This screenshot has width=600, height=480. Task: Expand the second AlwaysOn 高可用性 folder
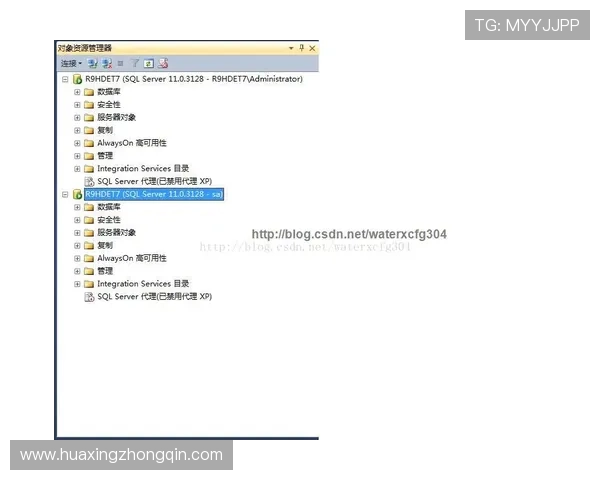pos(77,258)
